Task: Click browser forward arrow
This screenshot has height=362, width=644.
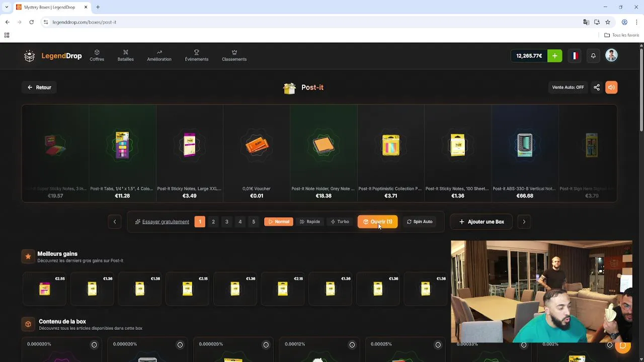Action: point(19,22)
